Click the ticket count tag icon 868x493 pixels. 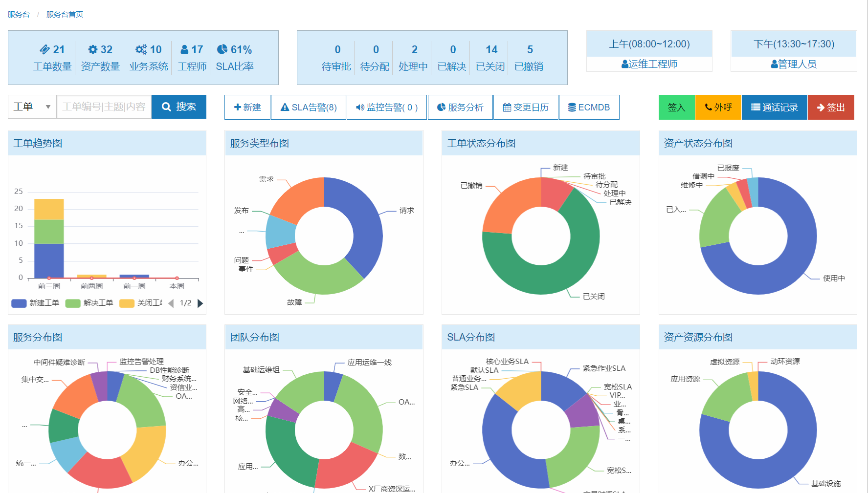[x=45, y=49]
